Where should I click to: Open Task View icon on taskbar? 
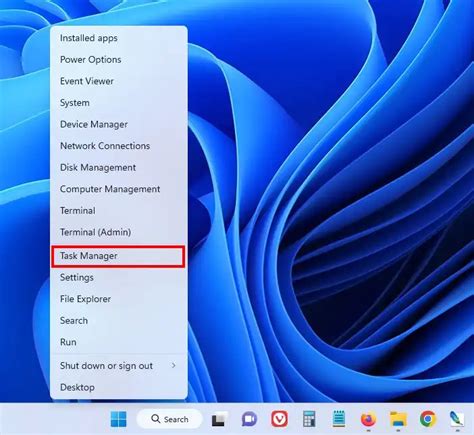coord(219,419)
